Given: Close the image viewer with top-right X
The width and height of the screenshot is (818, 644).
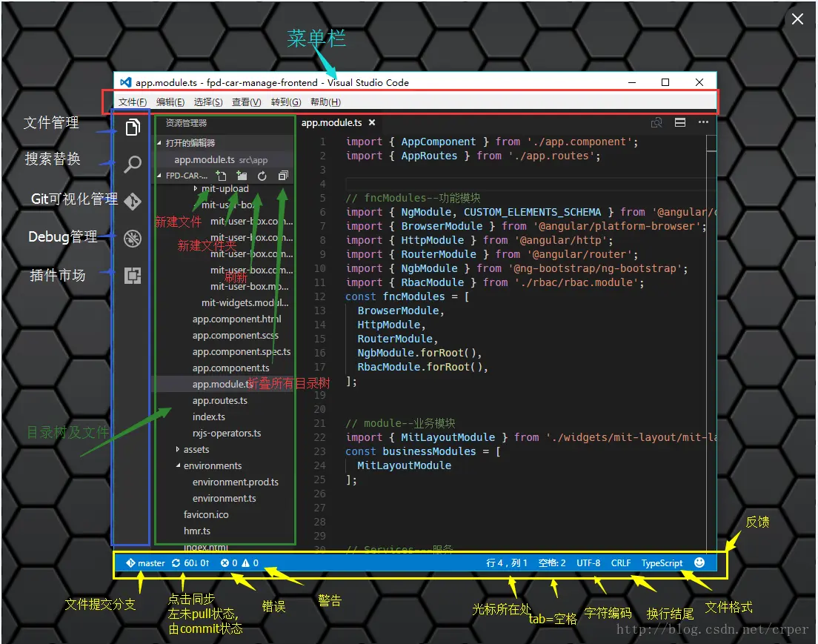Looking at the screenshot, I should [x=797, y=19].
